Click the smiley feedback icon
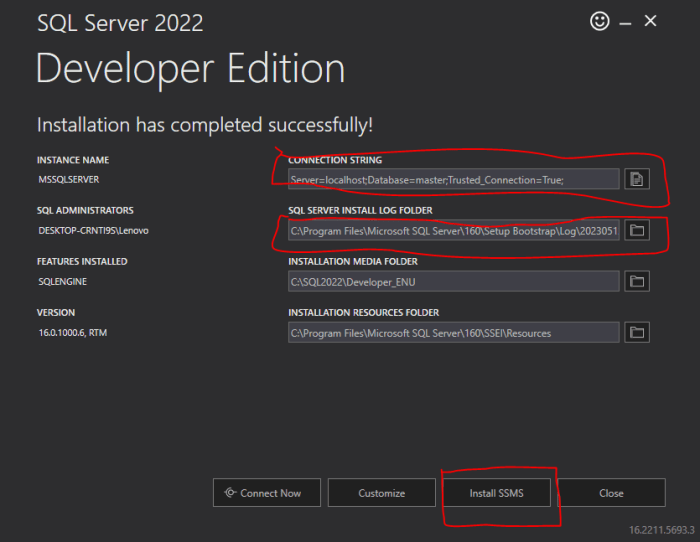Viewport: 700px width, 542px height. (x=600, y=21)
